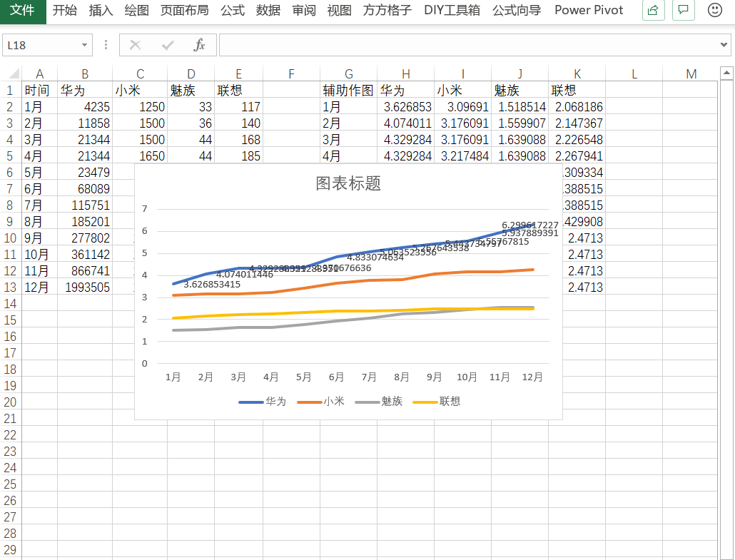The height and width of the screenshot is (560, 735).
Task: Click the 12月 axis label in chart
Action: [x=532, y=377]
